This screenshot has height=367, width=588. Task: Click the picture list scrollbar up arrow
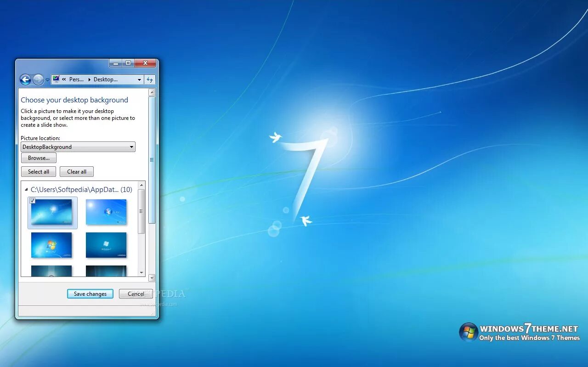pos(141,185)
